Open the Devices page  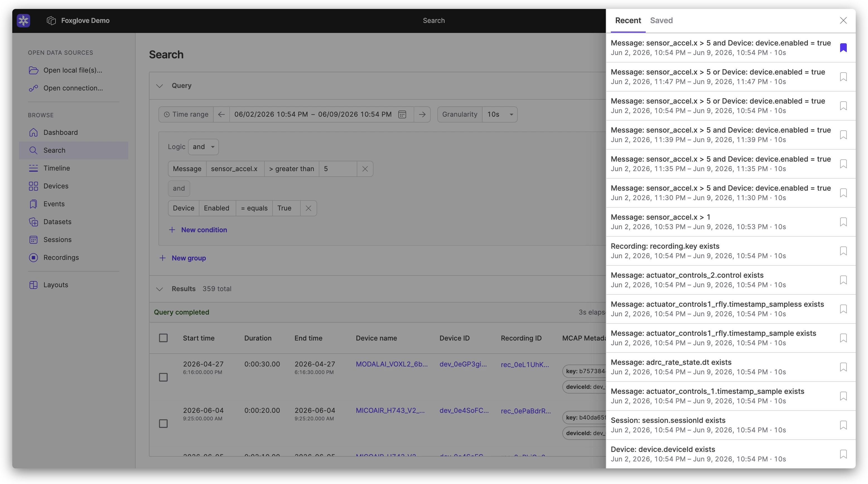coord(73,186)
